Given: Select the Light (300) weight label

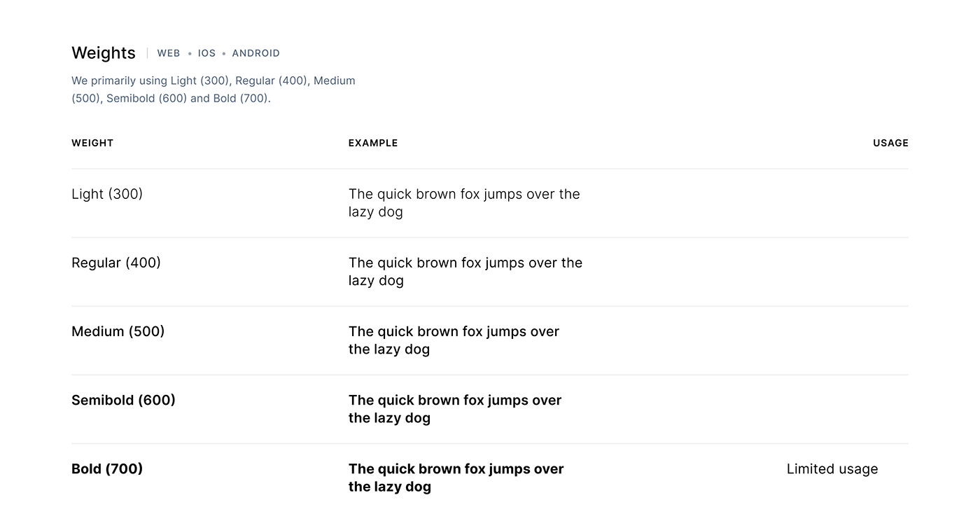Looking at the screenshot, I should [x=107, y=194].
